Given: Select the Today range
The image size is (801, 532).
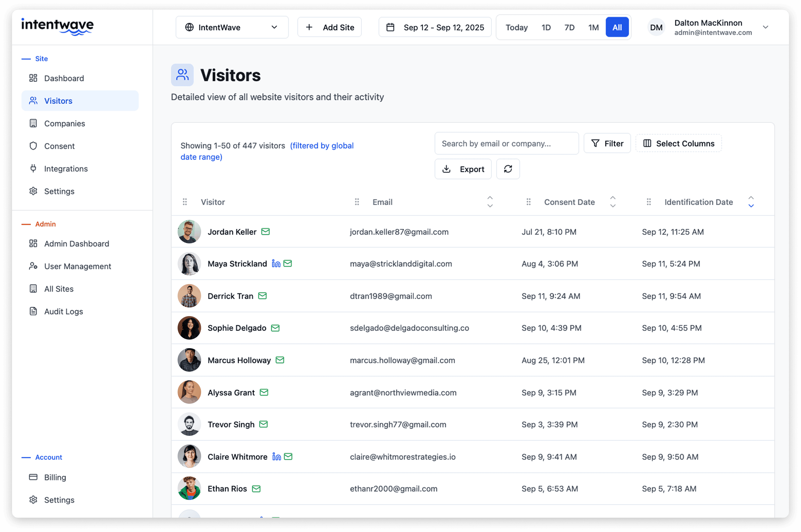Looking at the screenshot, I should tap(517, 27).
